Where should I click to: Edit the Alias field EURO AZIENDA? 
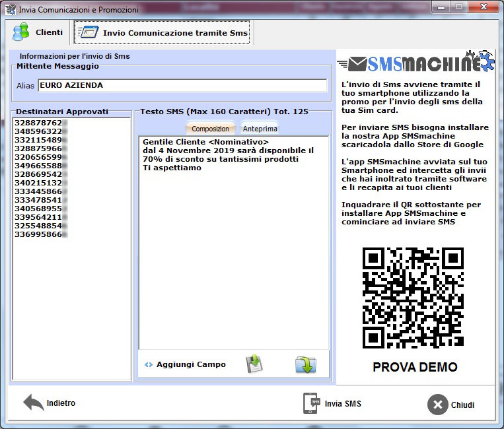(182, 85)
